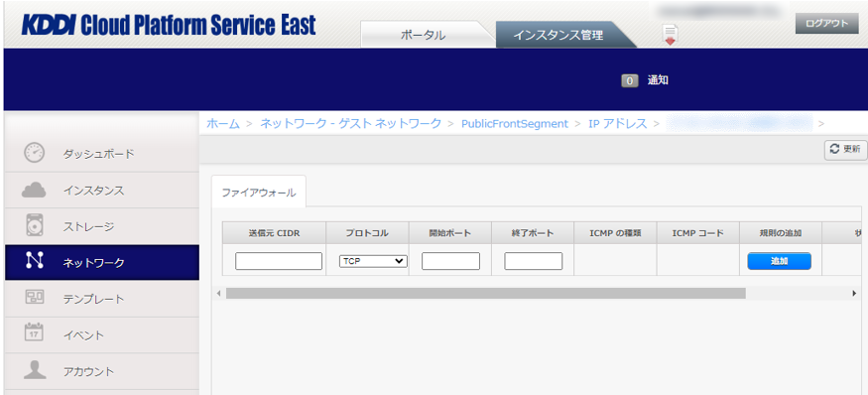
Task: Go to ホーム breadcrumb link
Action: [x=223, y=123]
